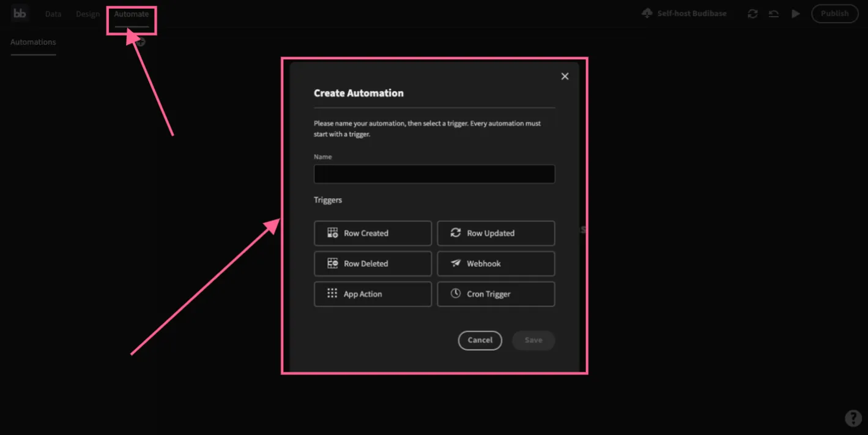Screen dimensions: 868x435
Task: Select the Cron Trigger option
Action: click(x=496, y=294)
